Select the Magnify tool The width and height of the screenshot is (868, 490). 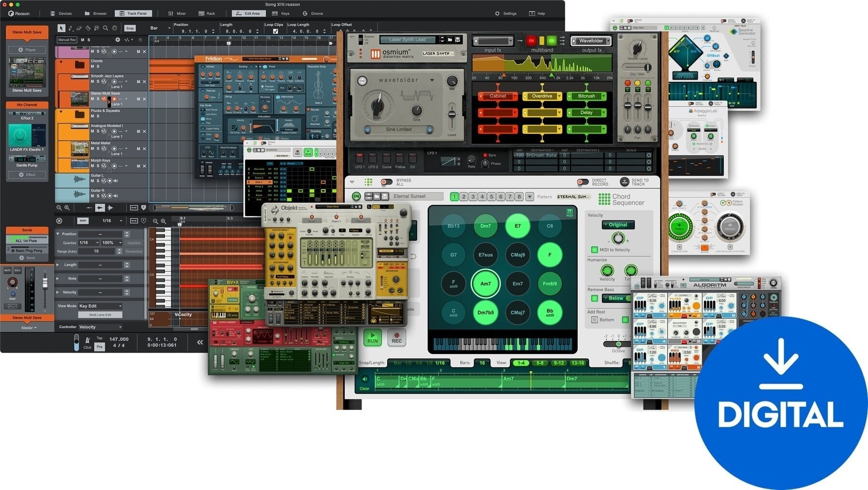click(105, 28)
